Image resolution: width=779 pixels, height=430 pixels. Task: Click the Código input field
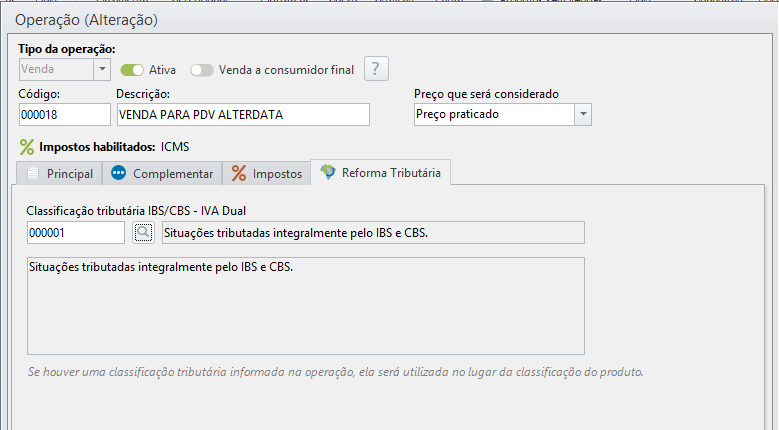point(63,114)
